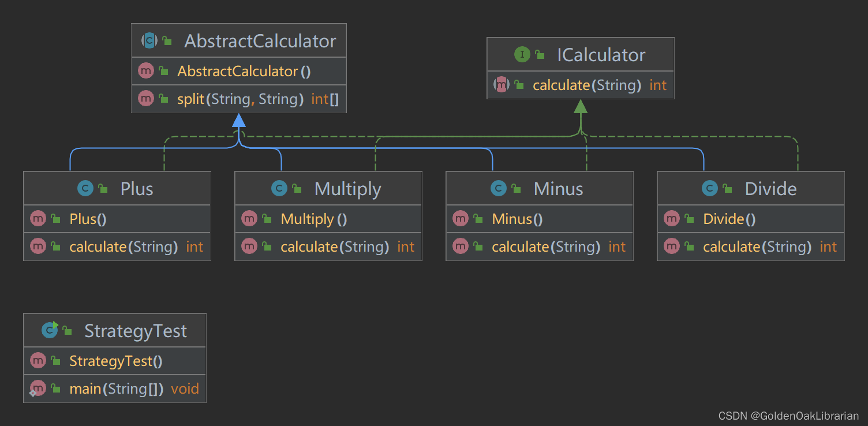Click int return type in ICalculator
The image size is (868, 426).
(x=658, y=85)
